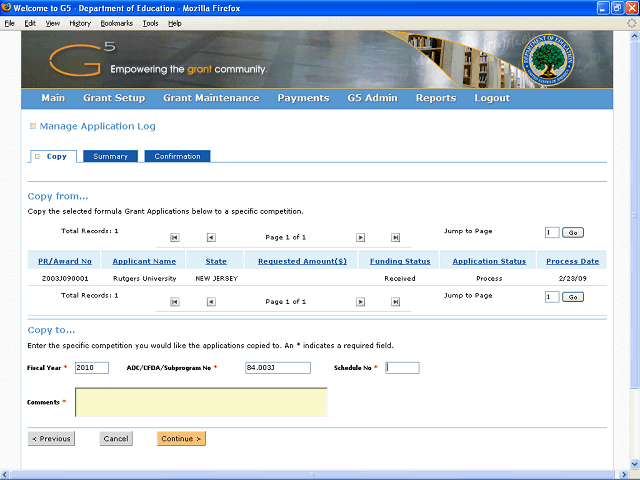This screenshot has height=480, width=640.
Task: Click bottom Go button for Jump to Page
Action: point(573,297)
